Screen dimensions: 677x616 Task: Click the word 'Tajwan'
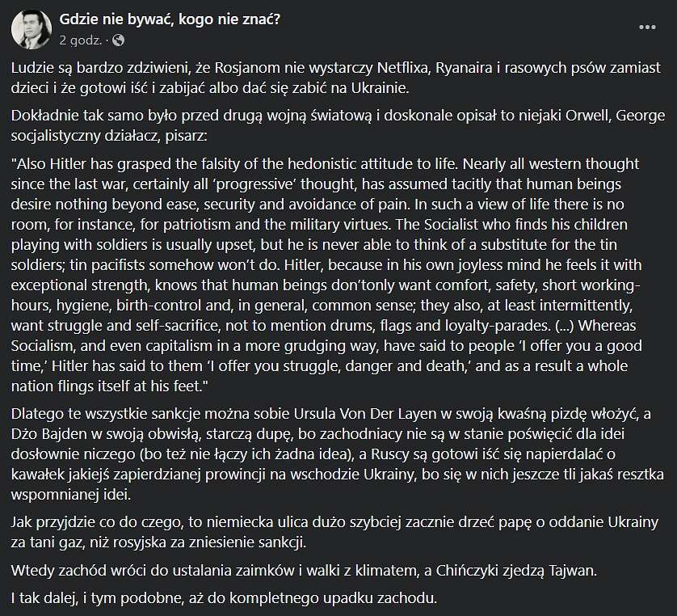point(572,571)
